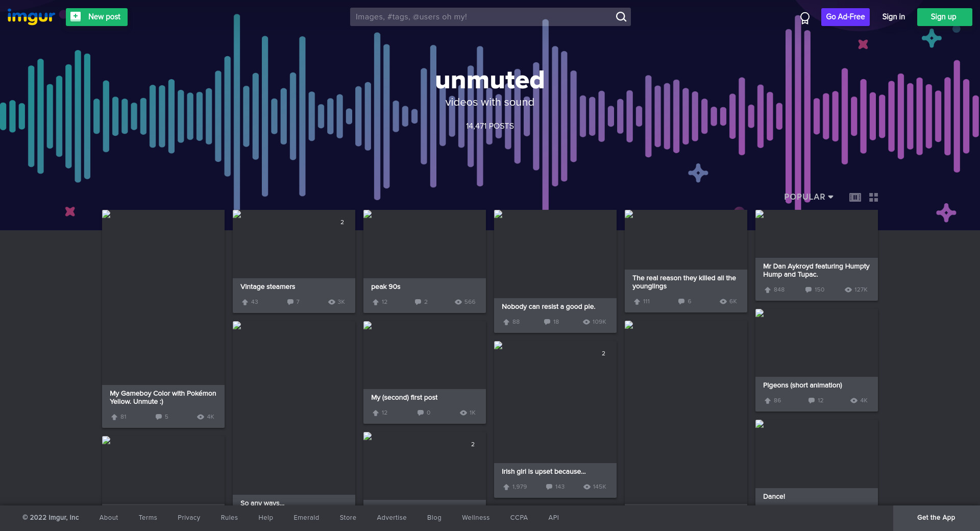Click the search magnifier icon

621,17
